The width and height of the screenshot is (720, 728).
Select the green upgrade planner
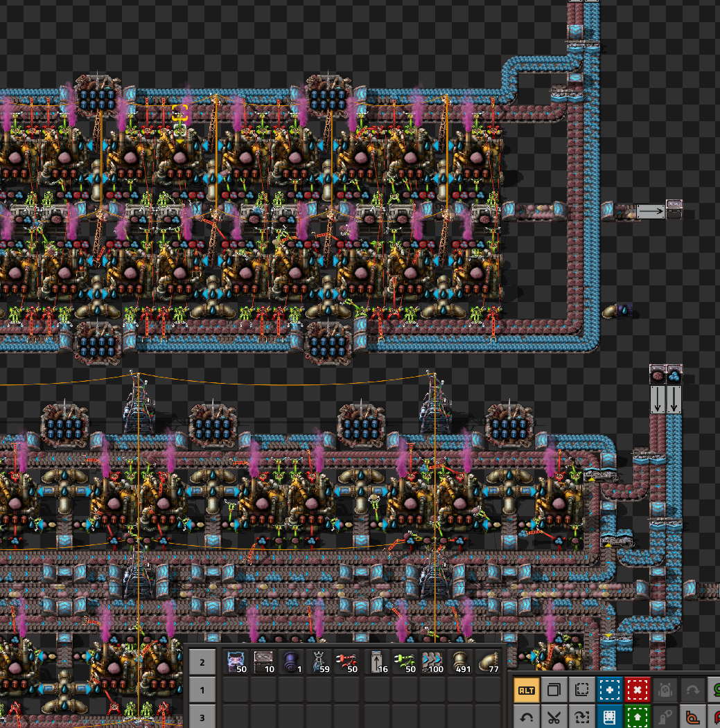(x=638, y=717)
